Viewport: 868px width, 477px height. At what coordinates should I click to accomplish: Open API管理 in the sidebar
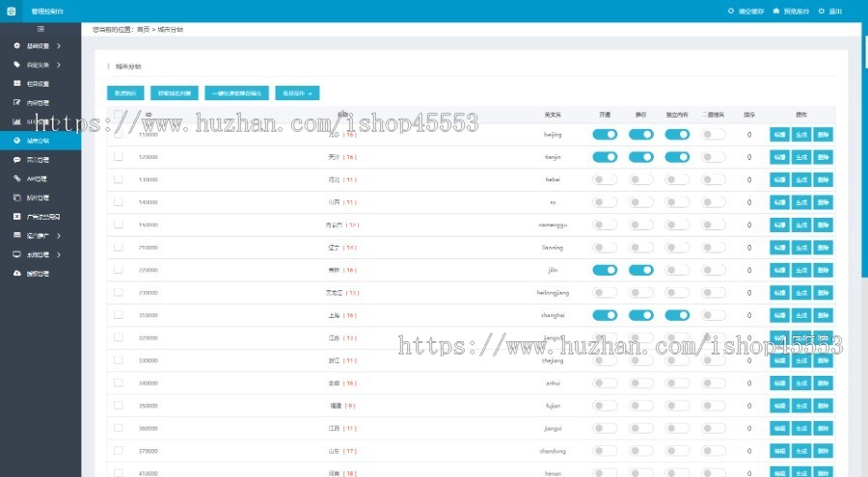37,178
